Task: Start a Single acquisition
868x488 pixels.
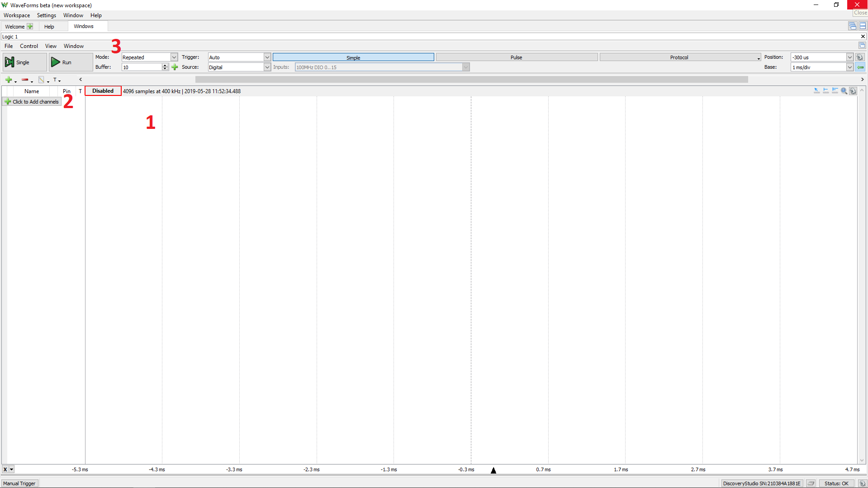Action: click(24, 62)
